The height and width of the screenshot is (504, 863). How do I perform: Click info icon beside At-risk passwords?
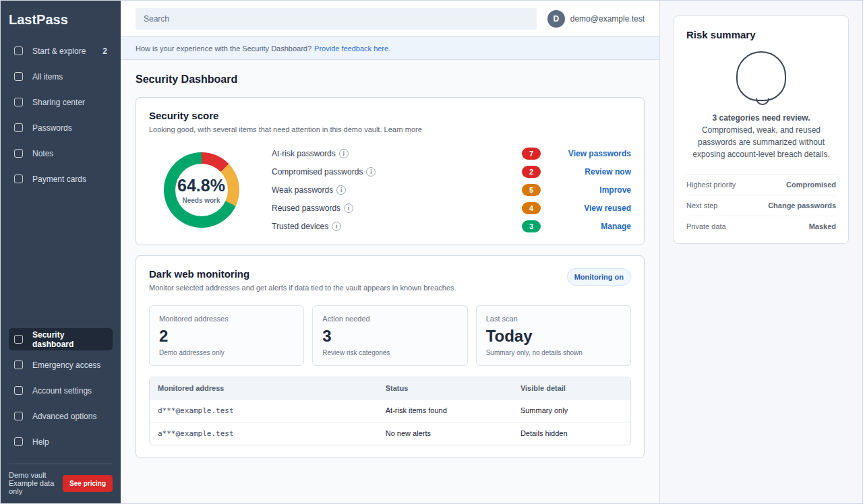pyautogui.click(x=344, y=154)
